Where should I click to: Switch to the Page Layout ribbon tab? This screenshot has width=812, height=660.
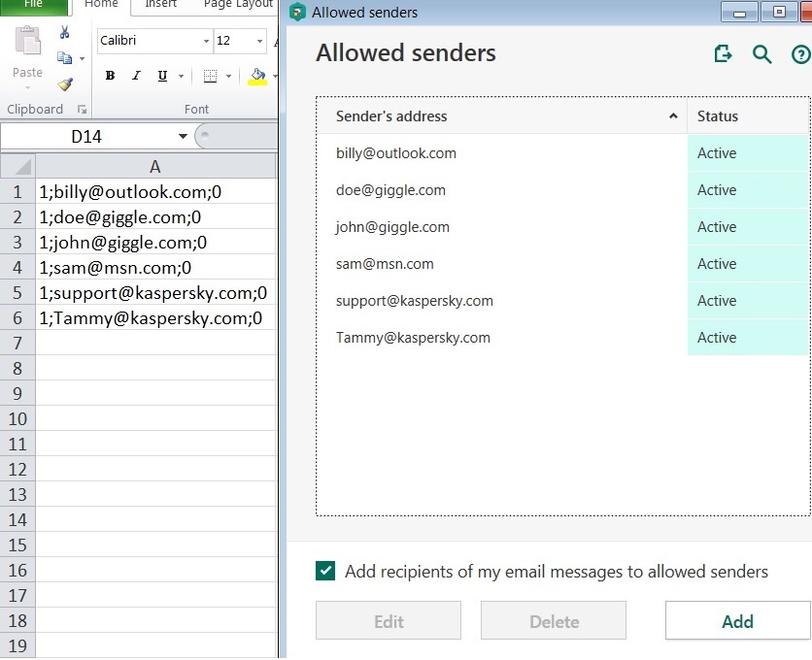(238, 4)
